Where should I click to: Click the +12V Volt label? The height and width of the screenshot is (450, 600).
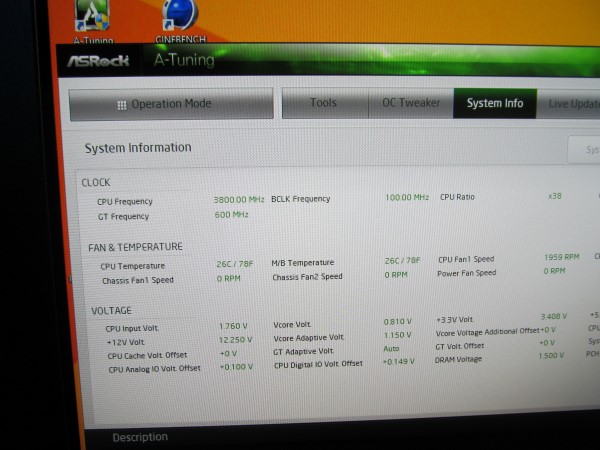[126, 342]
